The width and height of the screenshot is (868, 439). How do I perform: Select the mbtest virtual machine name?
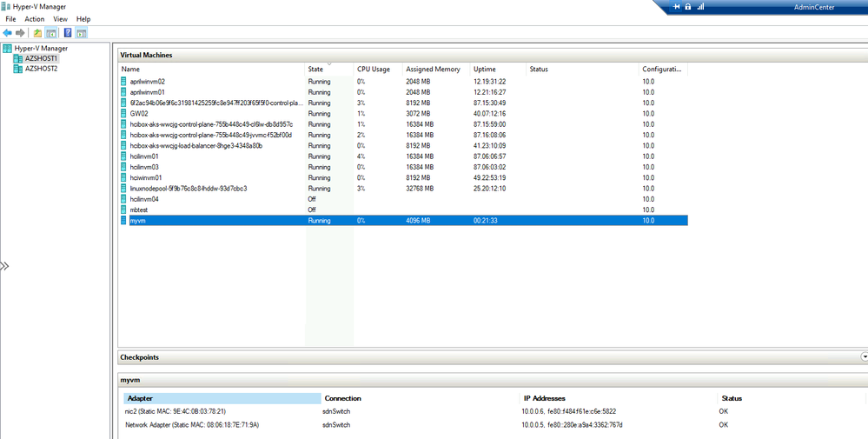coord(138,210)
